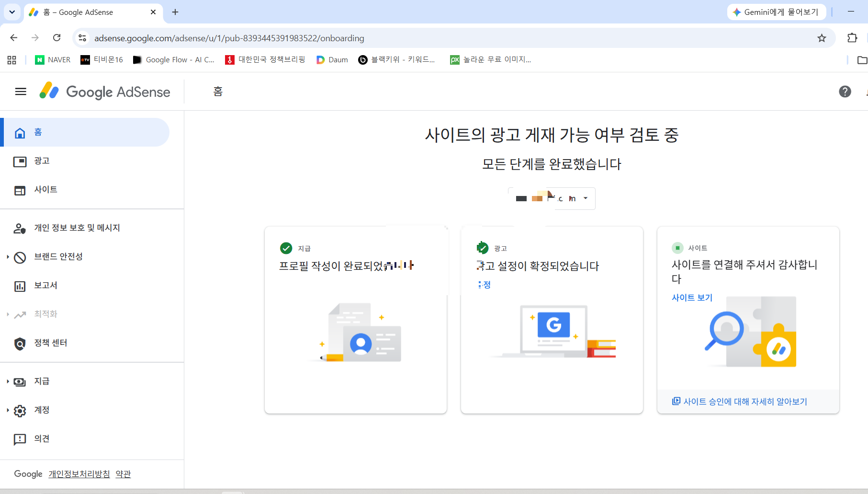This screenshot has width=868, height=494.
Task: Click the Google AdSense logo
Action: [105, 92]
